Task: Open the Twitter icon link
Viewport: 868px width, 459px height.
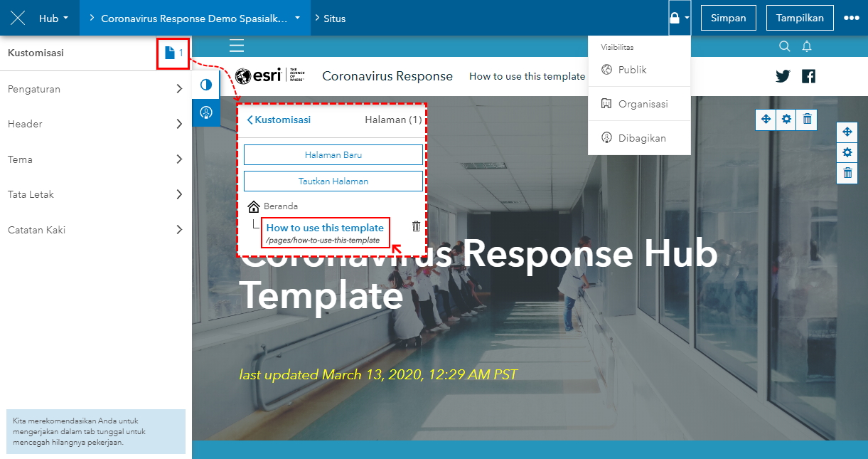Action: 783,76
